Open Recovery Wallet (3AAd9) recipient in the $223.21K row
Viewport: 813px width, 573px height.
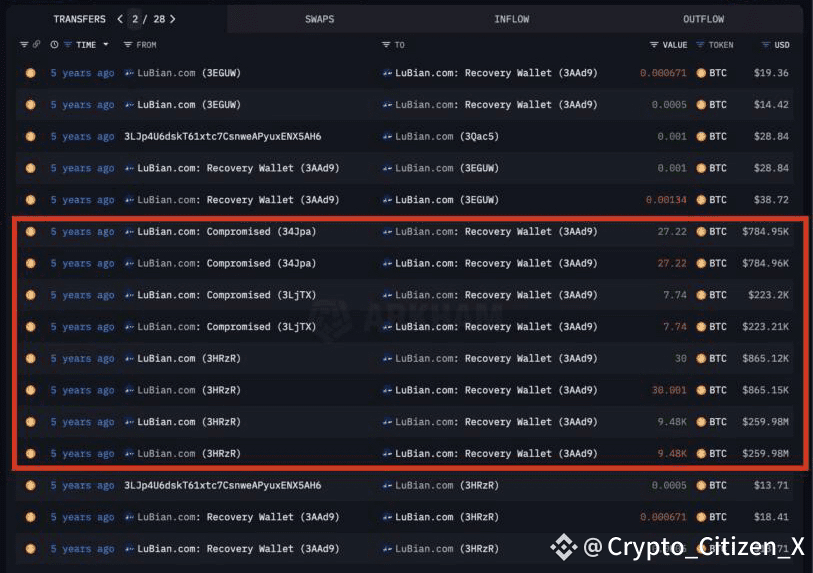[x=496, y=327]
